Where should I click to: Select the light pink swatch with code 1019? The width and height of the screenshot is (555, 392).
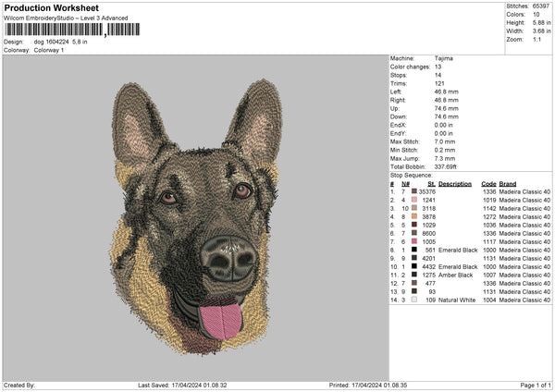pyautogui.click(x=414, y=200)
